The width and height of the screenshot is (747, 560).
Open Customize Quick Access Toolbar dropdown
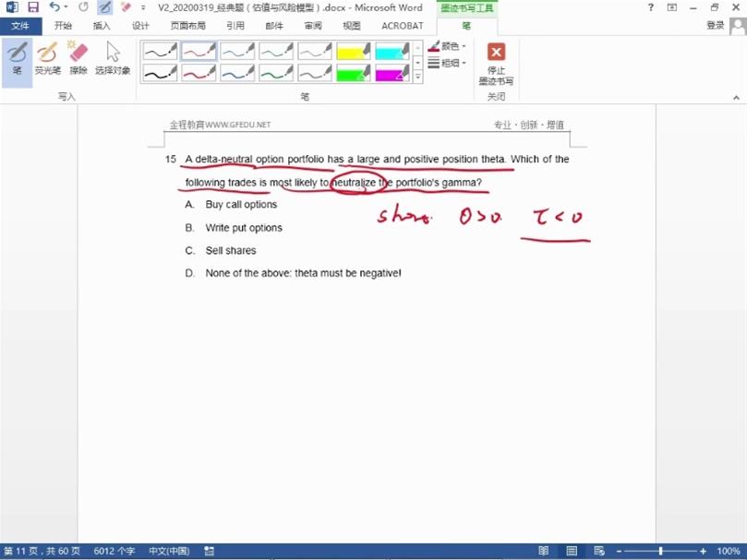[x=143, y=7]
